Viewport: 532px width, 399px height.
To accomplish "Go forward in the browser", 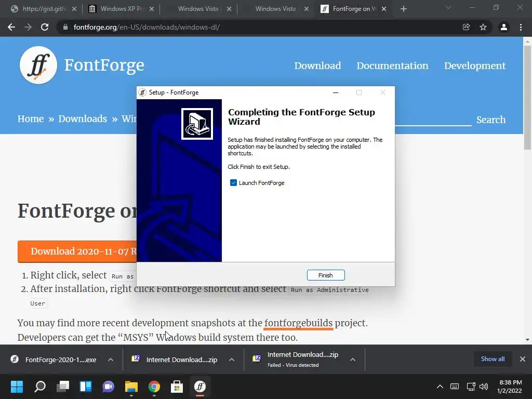I will [x=28, y=27].
